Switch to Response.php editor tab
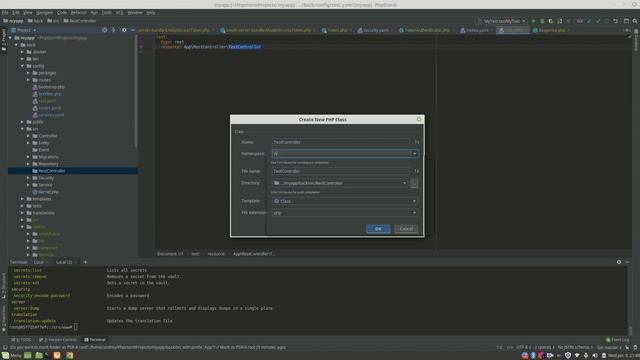The width and height of the screenshot is (640, 360). [551, 30]
